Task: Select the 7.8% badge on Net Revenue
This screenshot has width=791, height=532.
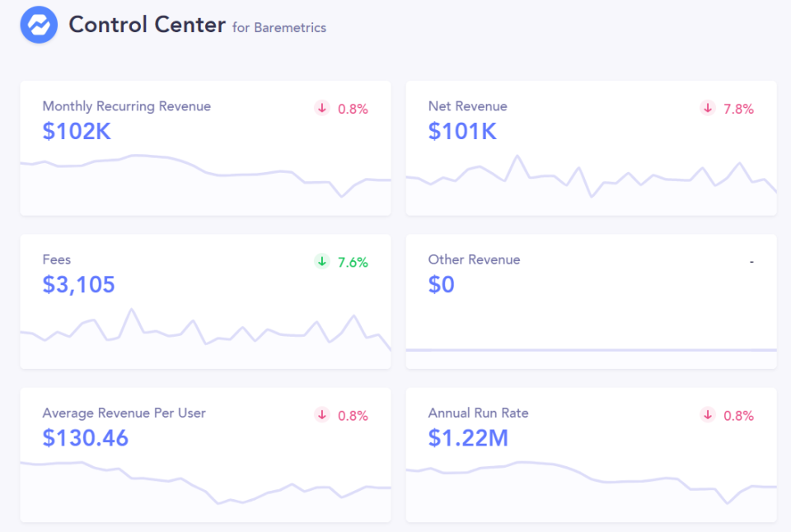Action: point(739,109)
